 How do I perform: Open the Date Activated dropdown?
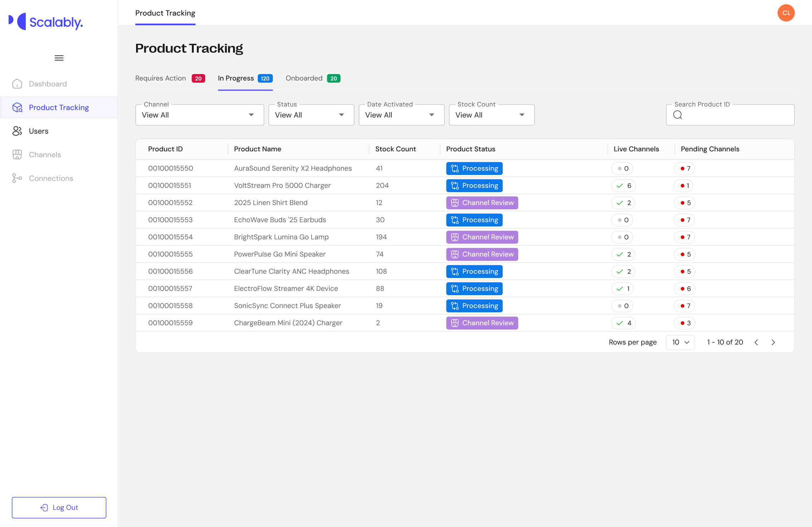(x=401, y=115)
